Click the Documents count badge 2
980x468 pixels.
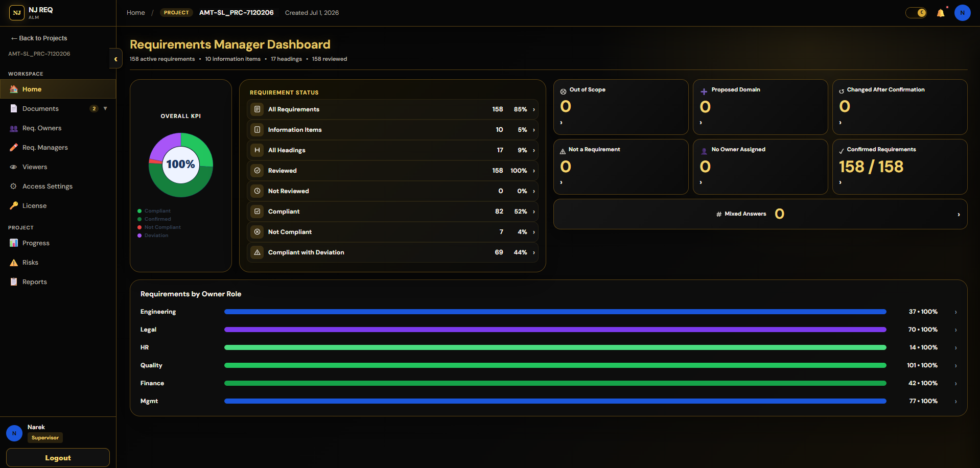pyautogui.click(x=94, y=108)
